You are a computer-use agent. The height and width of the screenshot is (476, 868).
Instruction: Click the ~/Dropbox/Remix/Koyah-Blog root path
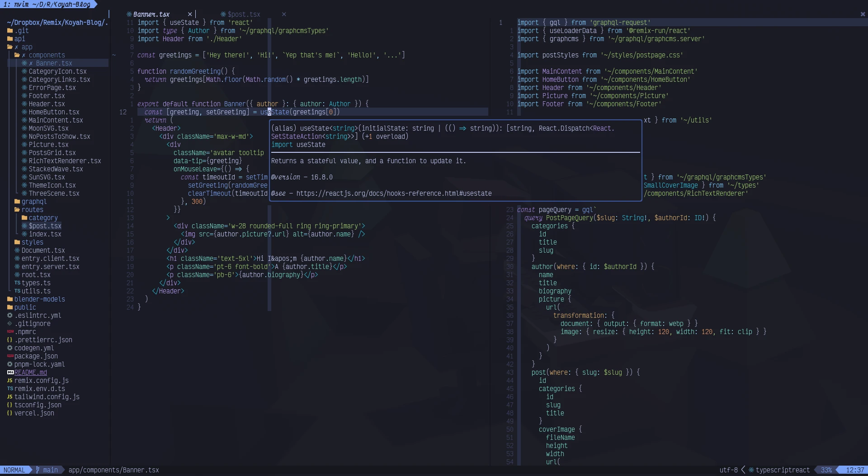pos(57,23)
